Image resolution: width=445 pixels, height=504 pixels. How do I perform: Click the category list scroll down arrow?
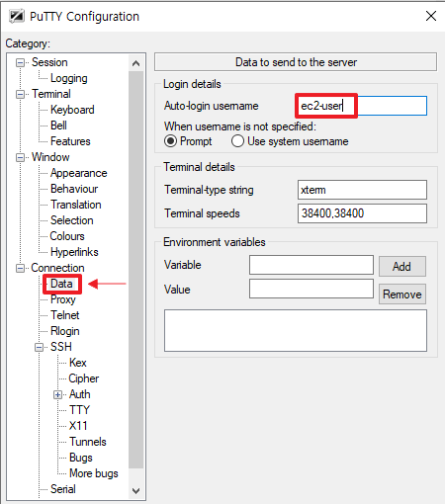135,491
